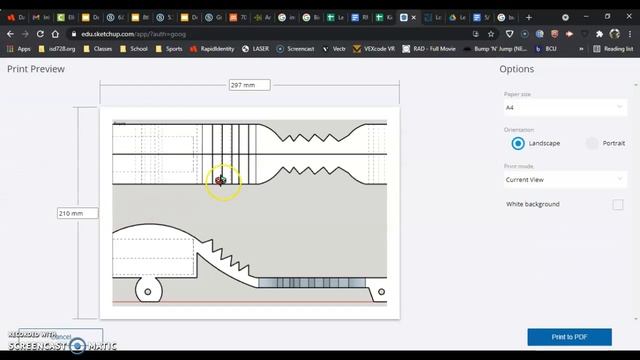Bookmark this page with the star icon
The image size is (640, 360).
tap(491, 34)
